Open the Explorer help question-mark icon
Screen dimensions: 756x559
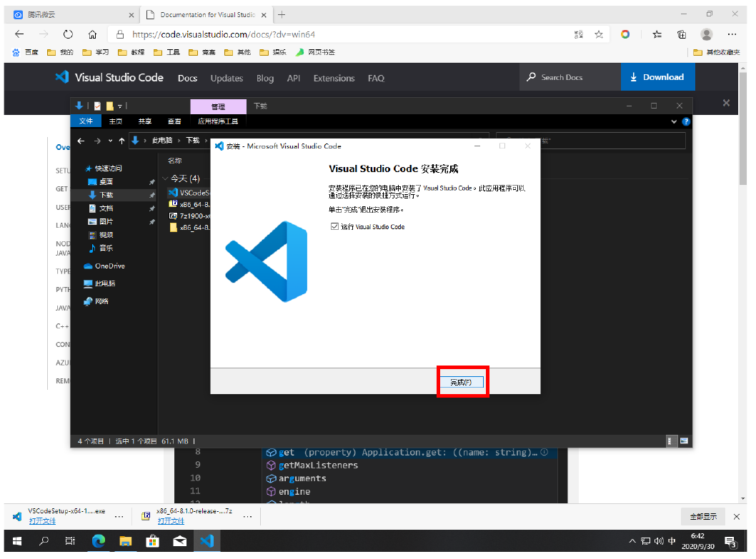(686, 122)
